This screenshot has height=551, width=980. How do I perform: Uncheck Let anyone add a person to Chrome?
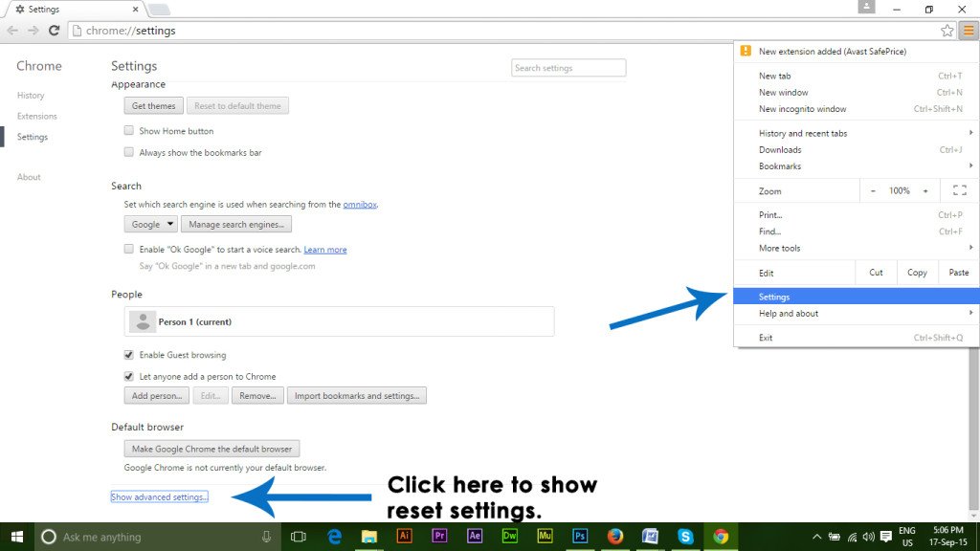[129, 376]
